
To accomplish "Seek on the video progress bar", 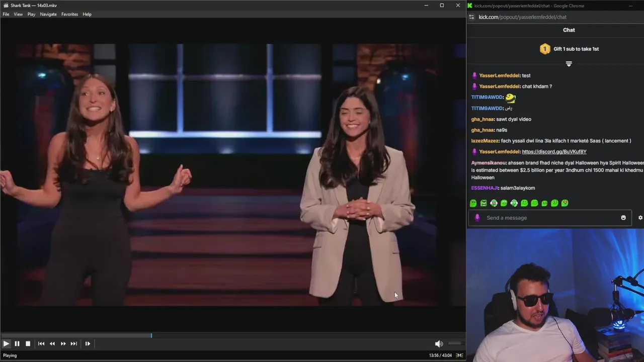I will point(232,335).
